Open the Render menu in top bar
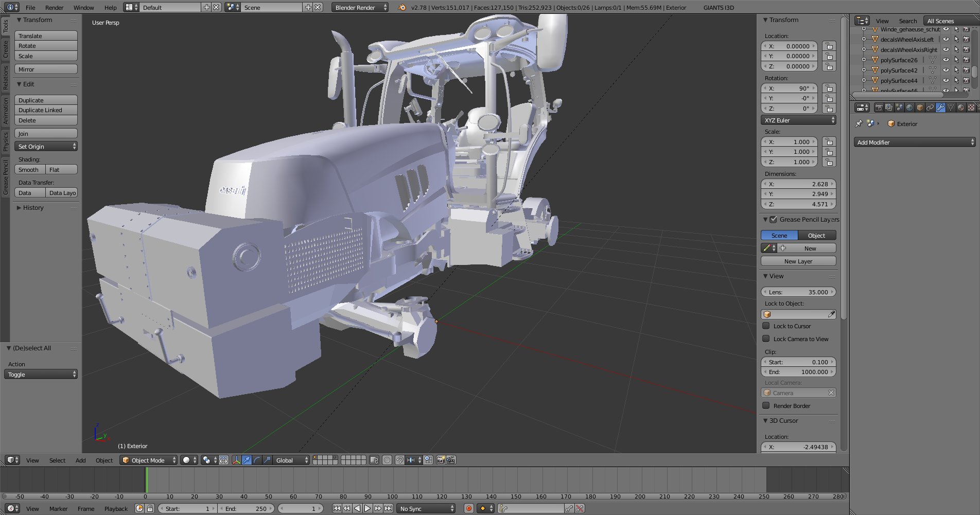The height and width of the screenshot is (515, 980). click(54, 8)
